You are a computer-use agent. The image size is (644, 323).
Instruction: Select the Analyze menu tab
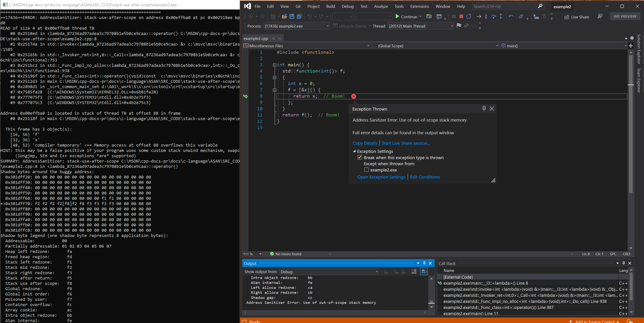coord(379,6)
